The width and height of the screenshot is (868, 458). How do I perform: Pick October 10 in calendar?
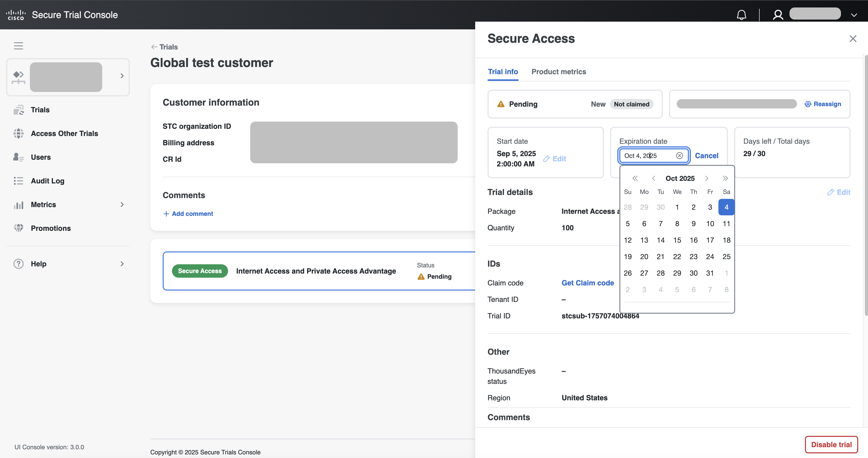tap(710, 224)
